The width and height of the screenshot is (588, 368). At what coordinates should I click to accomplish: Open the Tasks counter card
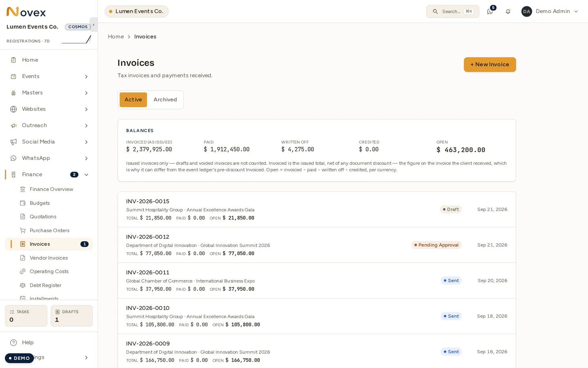(x=26, y=316)
